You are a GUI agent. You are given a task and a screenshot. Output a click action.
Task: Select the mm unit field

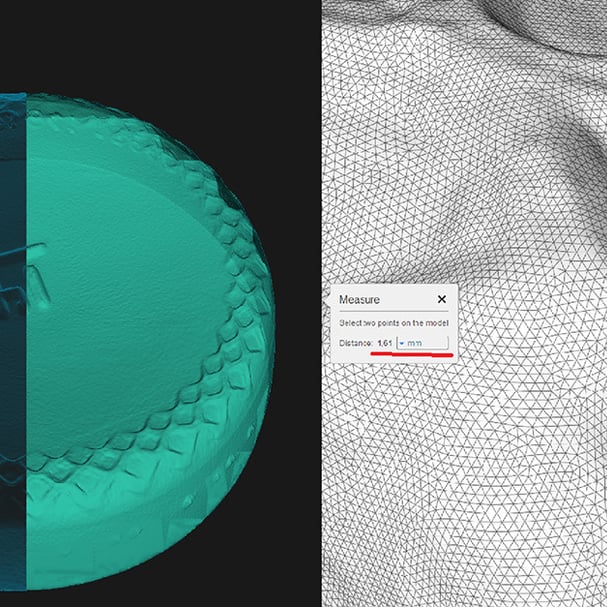coord(422,343)
